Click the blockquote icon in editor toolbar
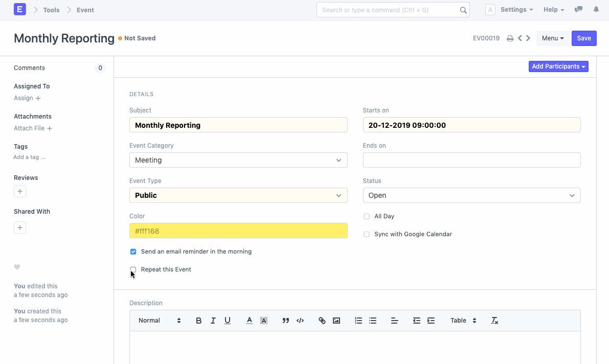 pos(286,321)
